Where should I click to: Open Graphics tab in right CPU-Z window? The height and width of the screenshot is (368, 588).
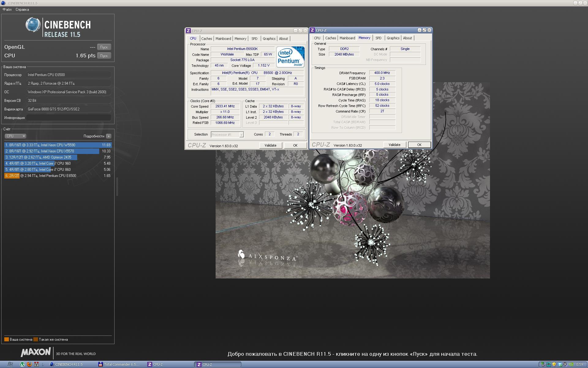click(x=393, y=38)
